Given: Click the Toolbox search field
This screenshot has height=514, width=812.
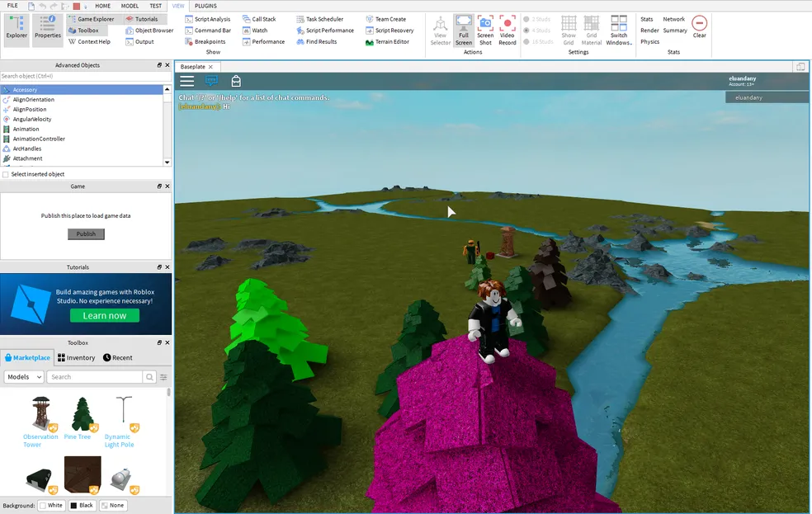Looking at the screenshot, I should 95,377.
